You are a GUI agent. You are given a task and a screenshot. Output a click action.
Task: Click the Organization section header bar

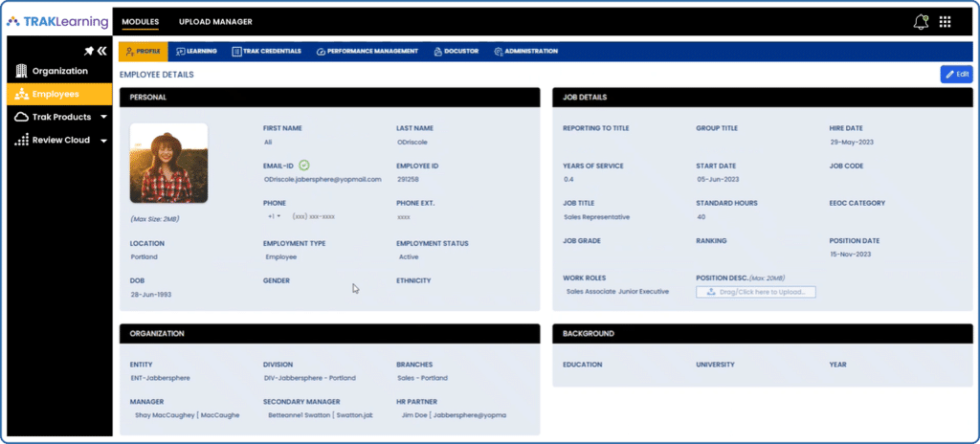pos(329,333)
